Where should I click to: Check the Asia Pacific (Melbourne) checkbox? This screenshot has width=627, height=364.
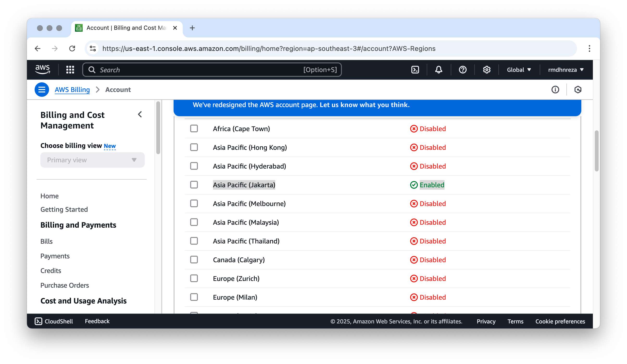[x=194, y=204]
